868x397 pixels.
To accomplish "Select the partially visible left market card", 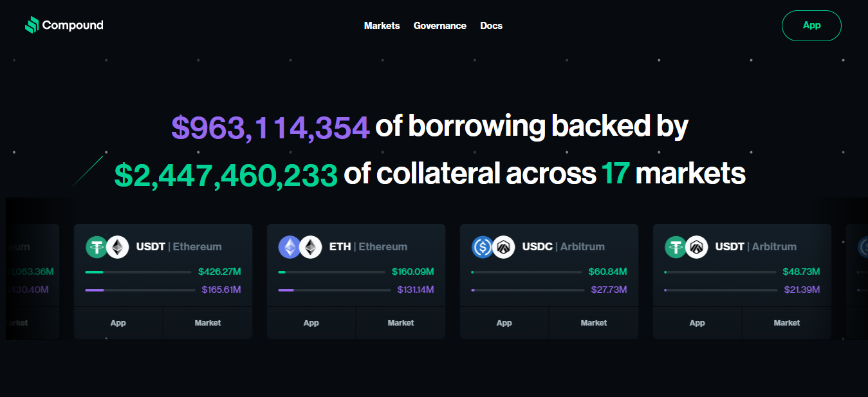I will (x=32, y=281).
